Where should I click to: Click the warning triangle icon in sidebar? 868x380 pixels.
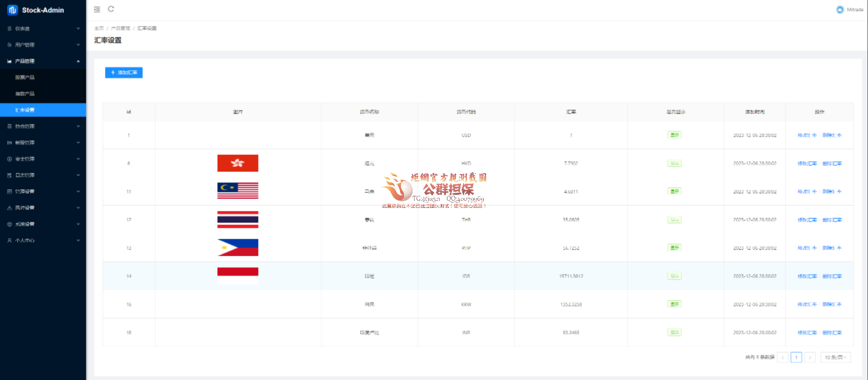point(10,208)
